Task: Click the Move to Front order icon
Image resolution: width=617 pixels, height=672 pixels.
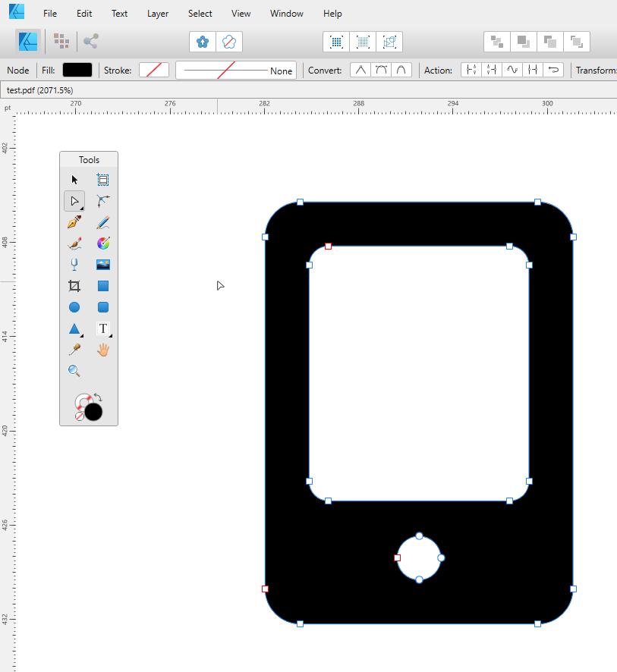Action: coord(577,42)
